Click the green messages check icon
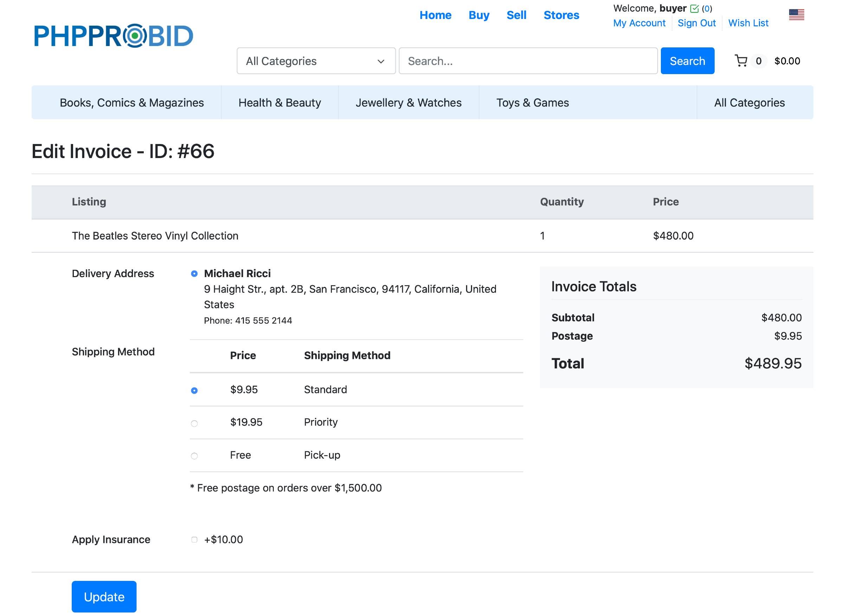This screenshot has height=616, width=844. pyautogui.click(x=694, y=8)
